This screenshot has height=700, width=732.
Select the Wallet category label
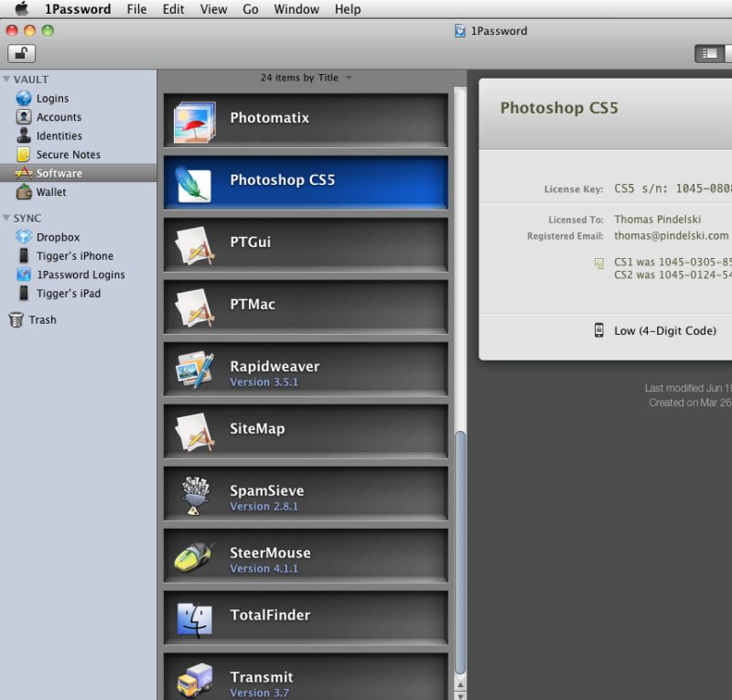coord(51,192)
